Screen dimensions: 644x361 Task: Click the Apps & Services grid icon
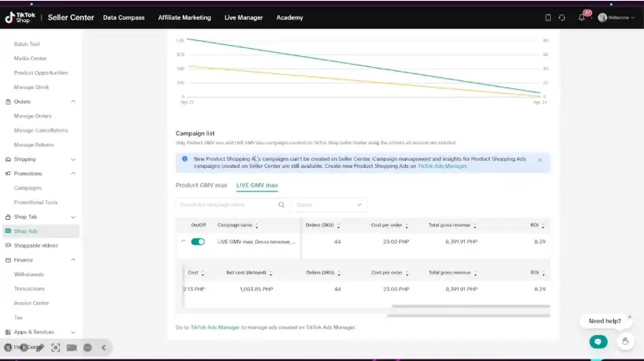pos(8,332)
